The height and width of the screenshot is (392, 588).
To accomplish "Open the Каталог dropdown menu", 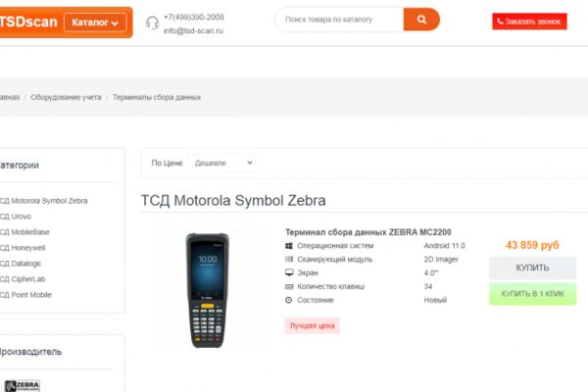I will [x=95, y=23].
